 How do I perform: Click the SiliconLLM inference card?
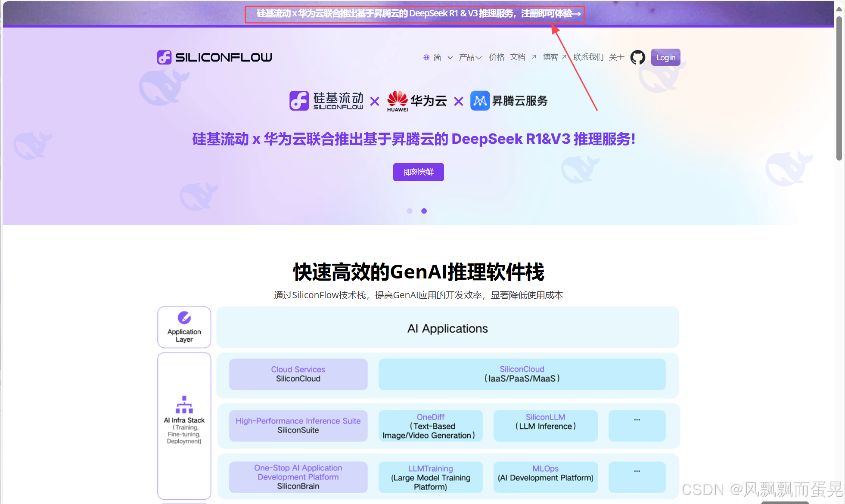pyautogui.click(x=545, y=426)
